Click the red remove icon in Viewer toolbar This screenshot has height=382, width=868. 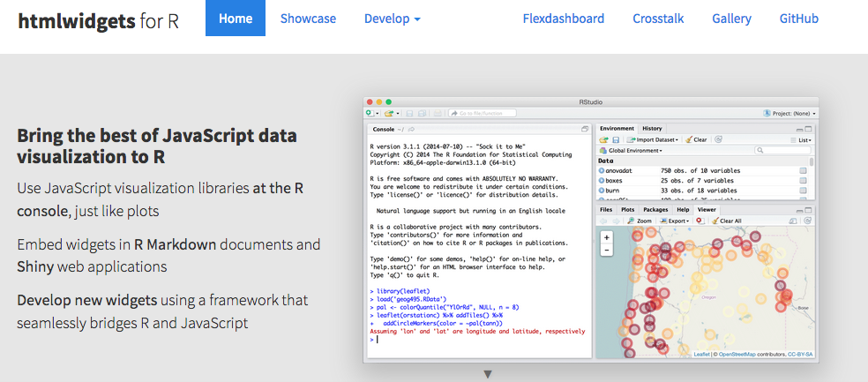coord(700,221)
